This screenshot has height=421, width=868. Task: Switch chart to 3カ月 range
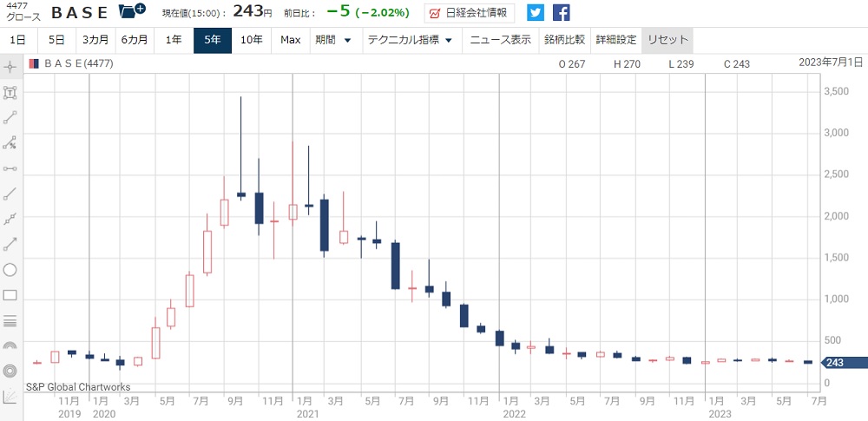point(95,40)
